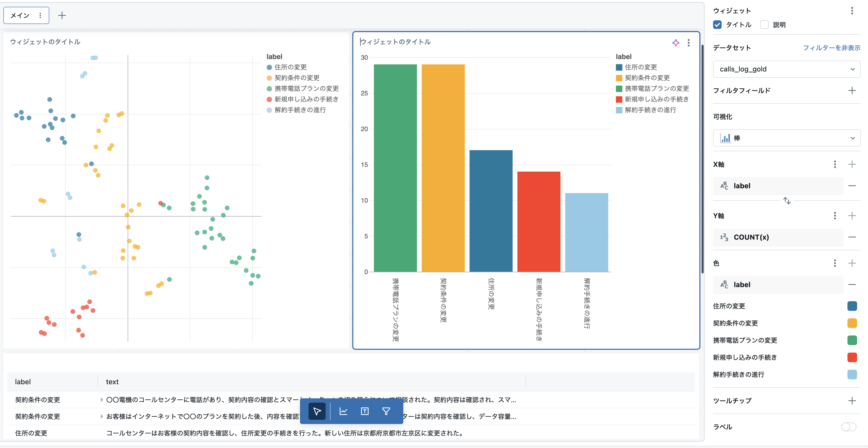
Task: Add a tooltip field
Action: (852, 401)
